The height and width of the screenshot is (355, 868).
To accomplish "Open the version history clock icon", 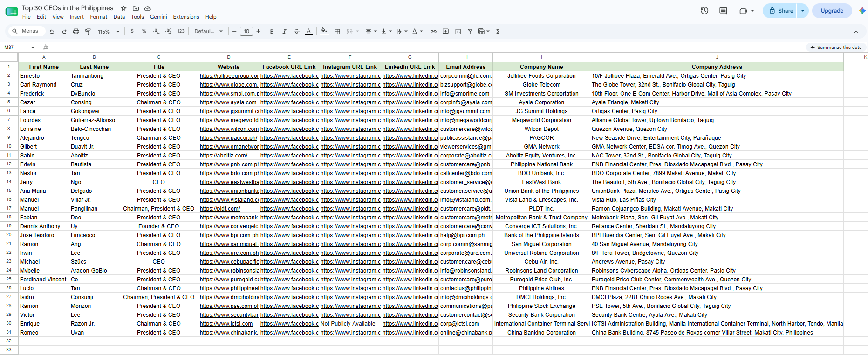I will click(704, 11).
